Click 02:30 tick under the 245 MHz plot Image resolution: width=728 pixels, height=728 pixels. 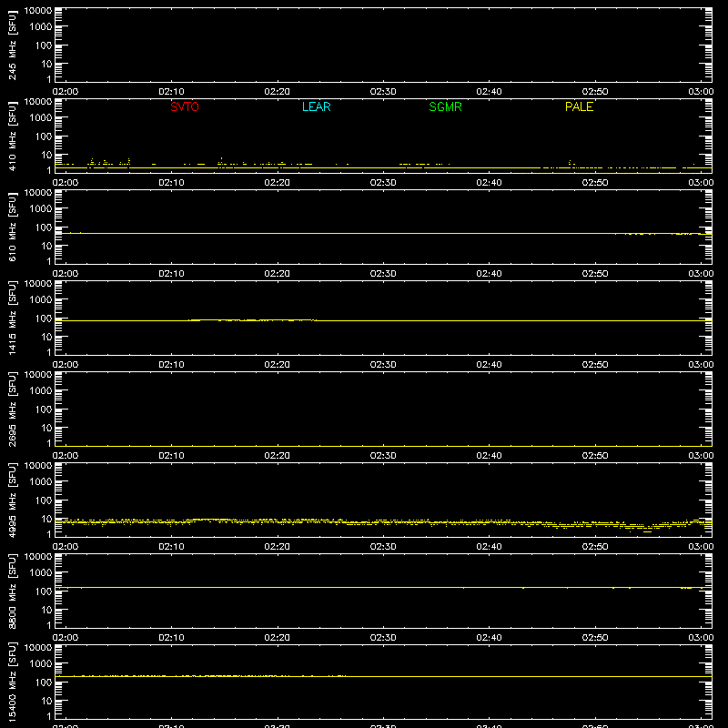[x=383, y=92]
